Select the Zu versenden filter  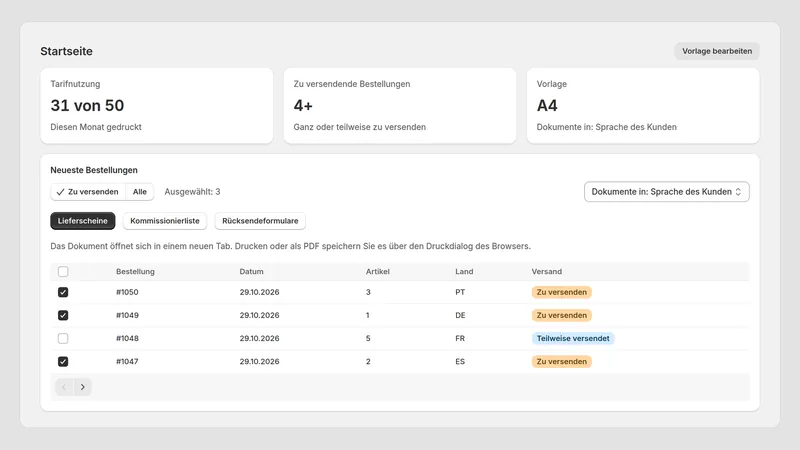tap(88, 192)
